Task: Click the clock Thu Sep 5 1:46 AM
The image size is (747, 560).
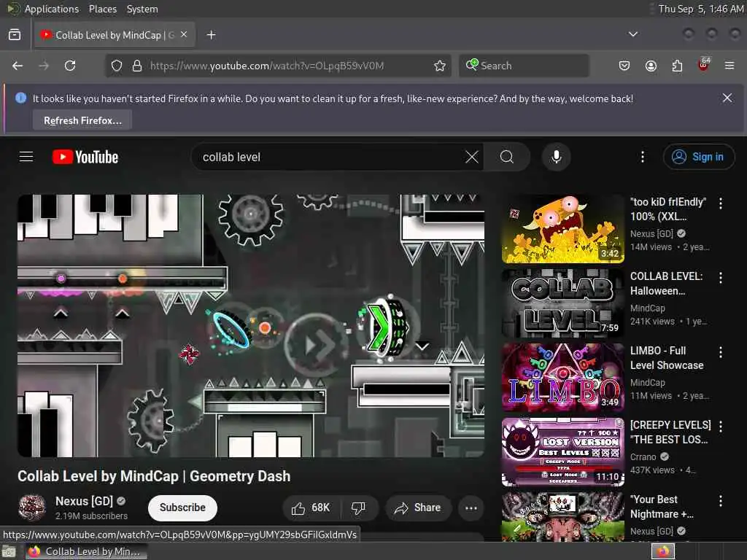Action: tap(700, 9)
